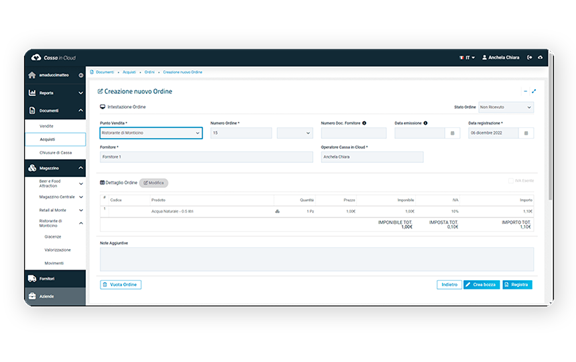The width and height of the screenshot is (576, 362).
Task: Click the Magazzino boxes icon
Action: [x=32, y=168]
